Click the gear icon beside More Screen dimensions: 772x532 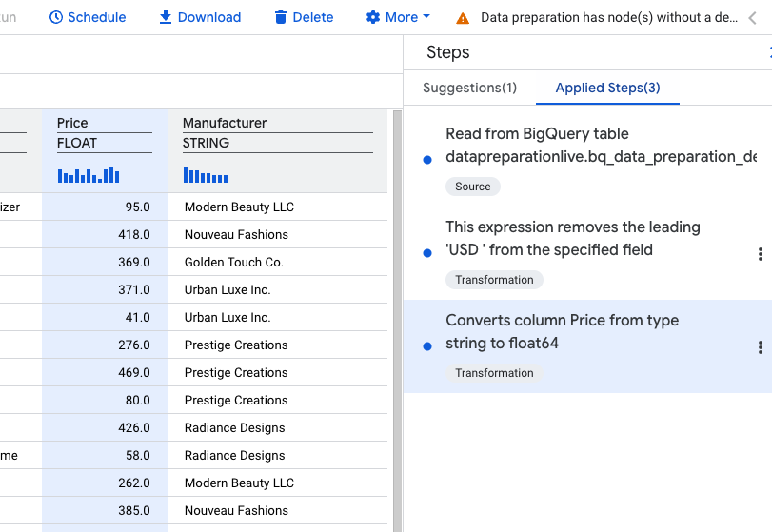373,17
